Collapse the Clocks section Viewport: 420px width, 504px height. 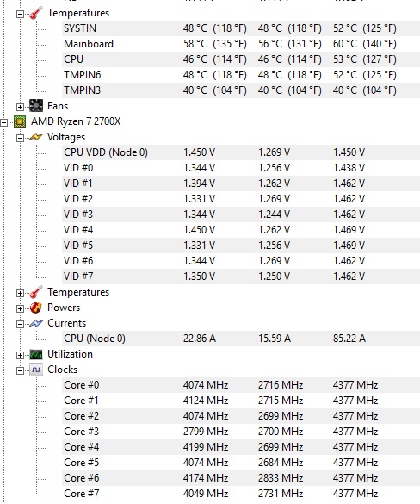point(20,371)
